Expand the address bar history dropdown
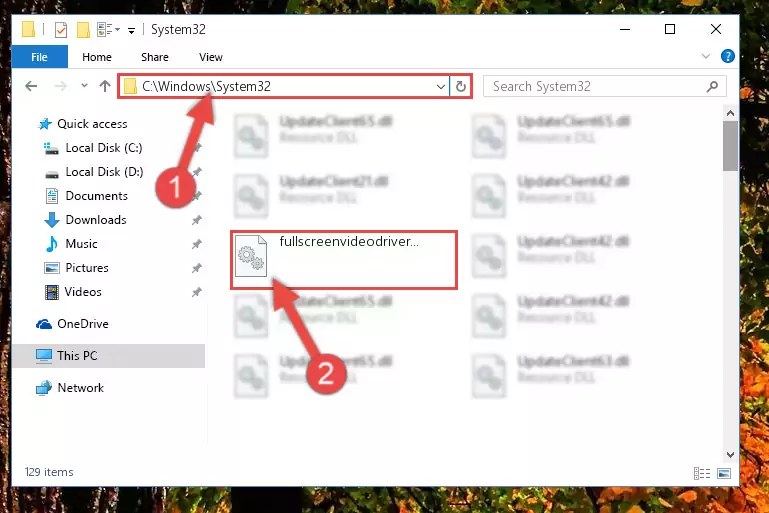Screen dimensions: 769x513 [x=440, y=87]
